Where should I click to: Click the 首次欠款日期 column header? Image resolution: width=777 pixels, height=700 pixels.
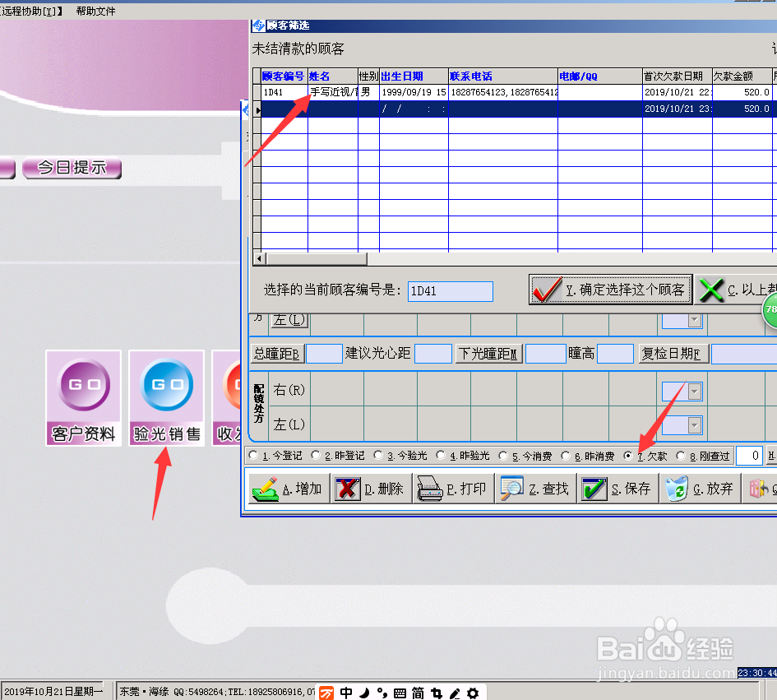point(677,76)
